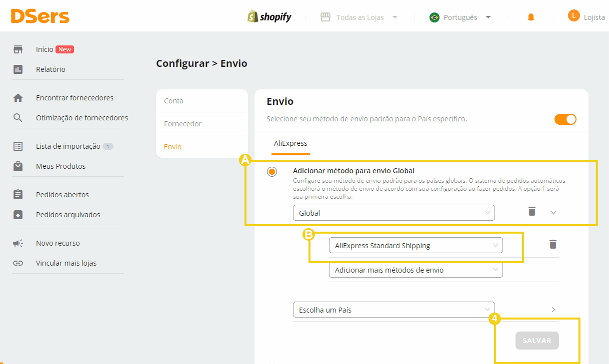Click the Pedidos abertos clipboard icon

coord(18,195)
